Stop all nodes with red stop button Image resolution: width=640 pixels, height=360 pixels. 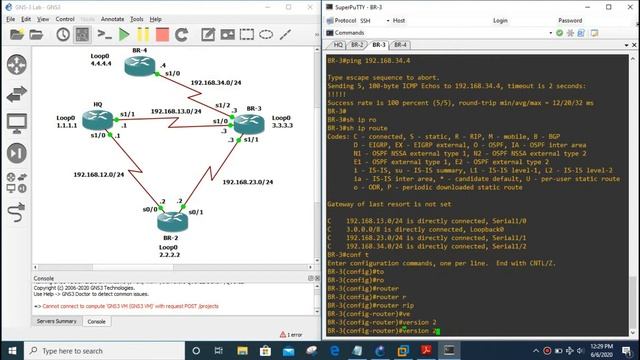(x=162, y=35)
